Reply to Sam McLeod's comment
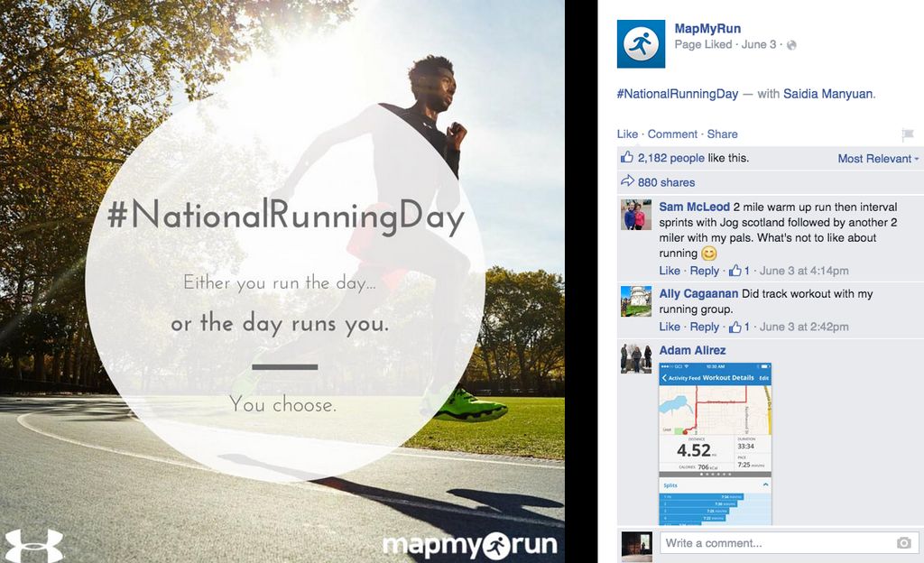This screenshot has height=563, width=924. (704, 271)
